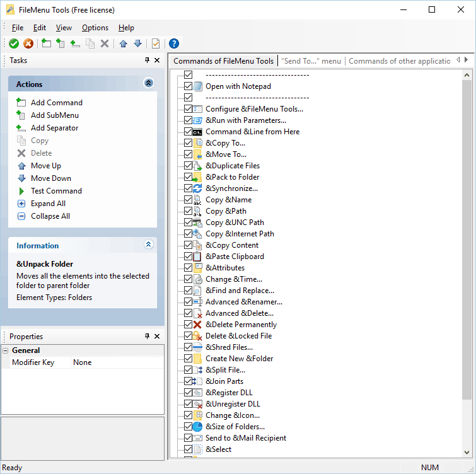Click Test Command in Actions
This screenshot has height=474, width=476.
click(x=56, y=191)
